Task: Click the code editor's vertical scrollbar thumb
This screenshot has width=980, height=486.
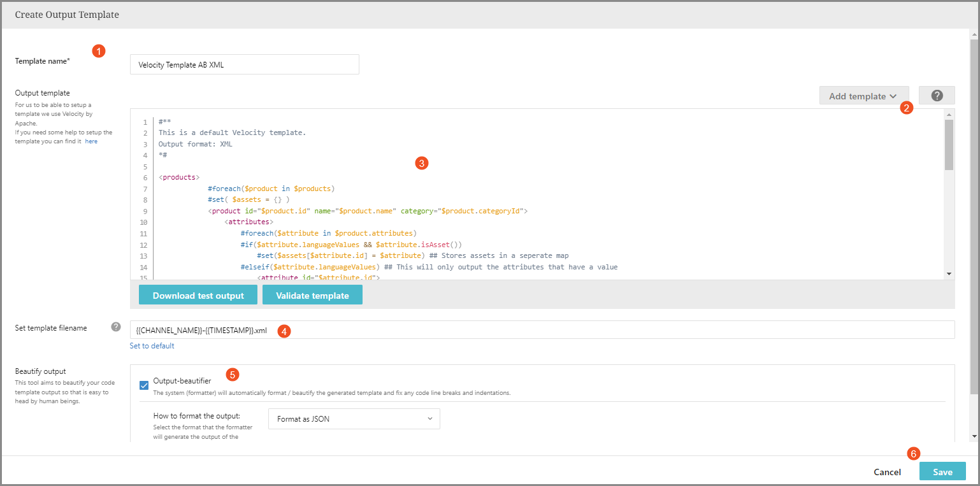Action: [949, 145]
